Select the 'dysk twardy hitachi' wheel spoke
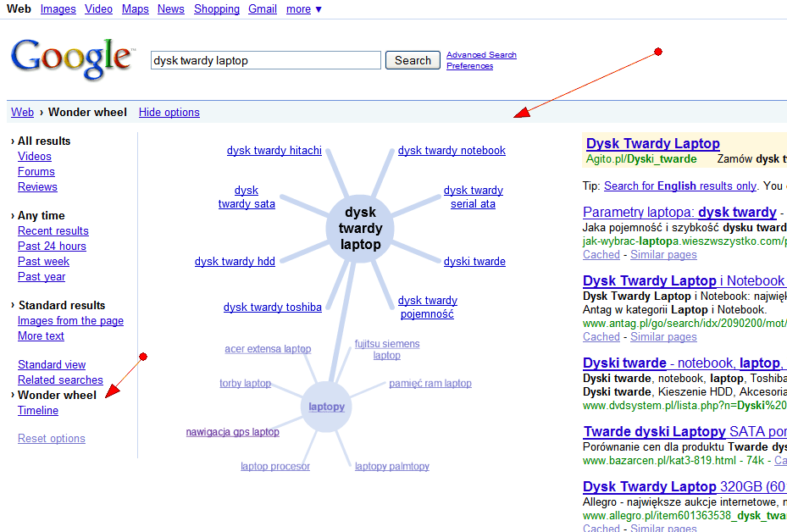The height and width of the screenshot is (532, 787). 274,150
